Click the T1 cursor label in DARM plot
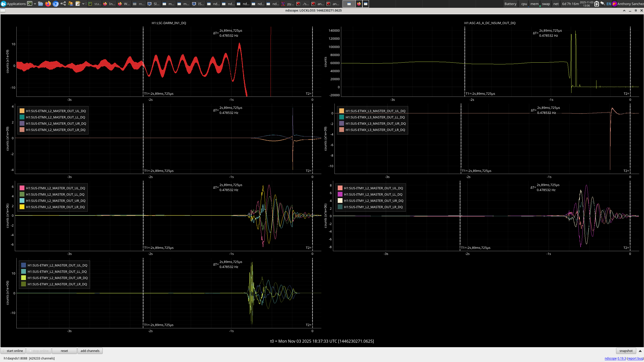 [x=159, y=94]
